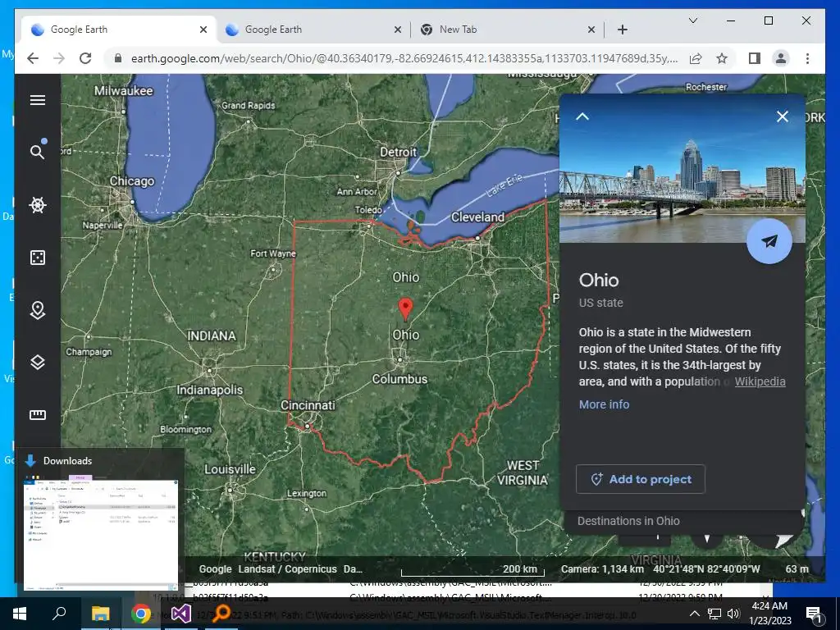Click the Cincinnati label on map
Screen dimensions: 840x630
(308, 405)
